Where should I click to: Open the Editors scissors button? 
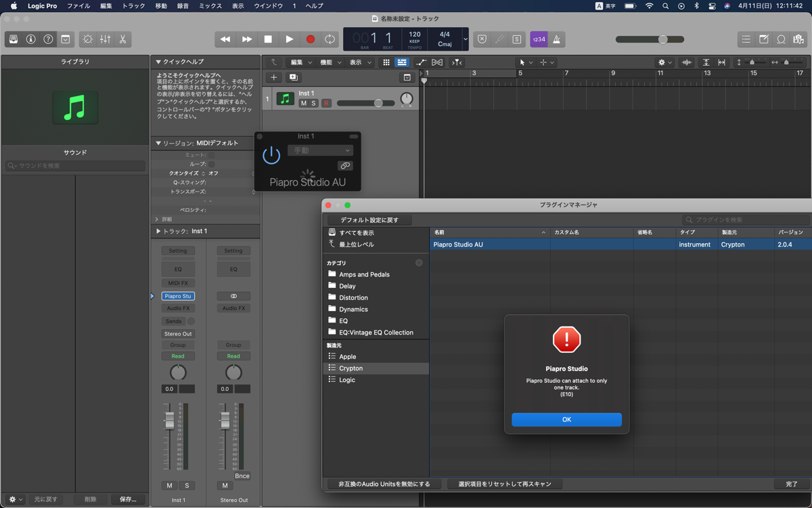pos(122,39)
